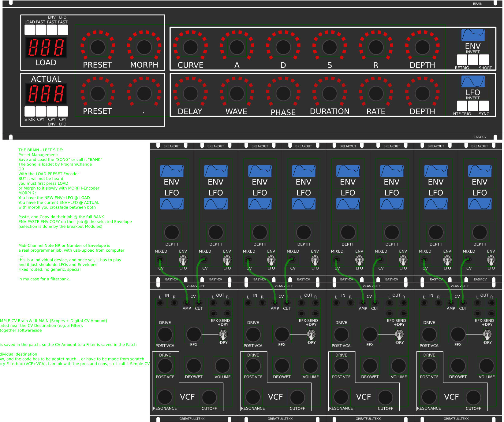Click the CURVE encoder knob
The image size is (504, 422).
pos(190,47)
